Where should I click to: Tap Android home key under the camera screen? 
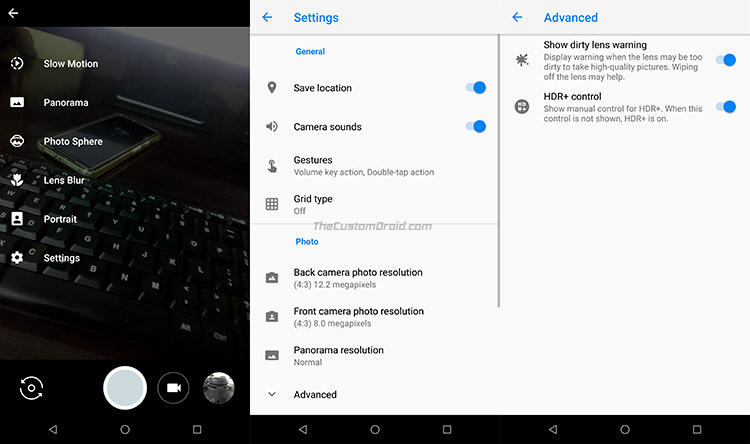(x=125, y=429)
